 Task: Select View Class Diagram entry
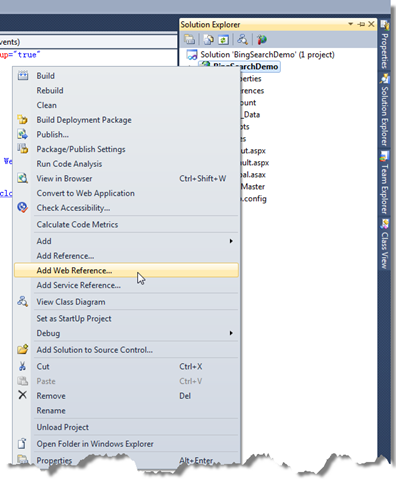pyautogui.click(x=126, y=302)
